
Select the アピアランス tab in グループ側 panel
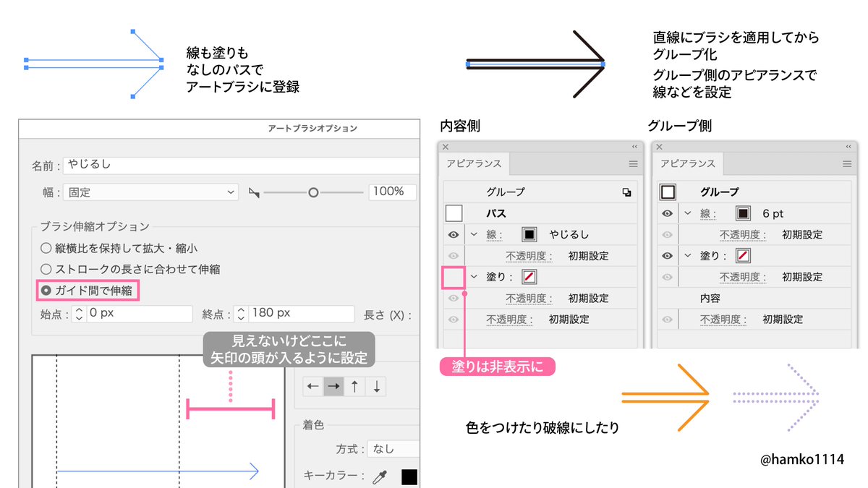(688, 164)
